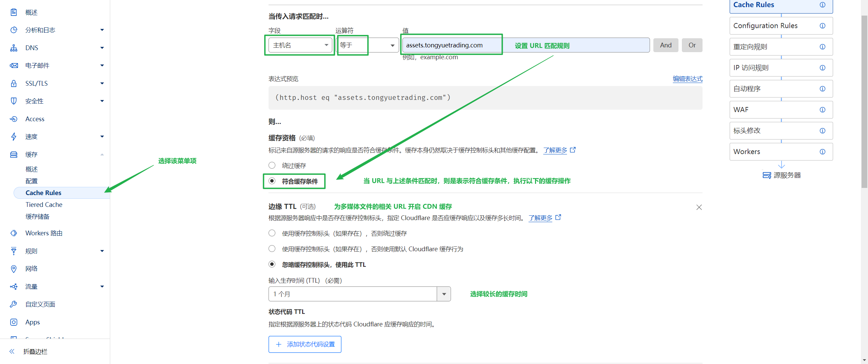
Task: Click the 电子邮件 envelope icon
Action: [14, 65]
